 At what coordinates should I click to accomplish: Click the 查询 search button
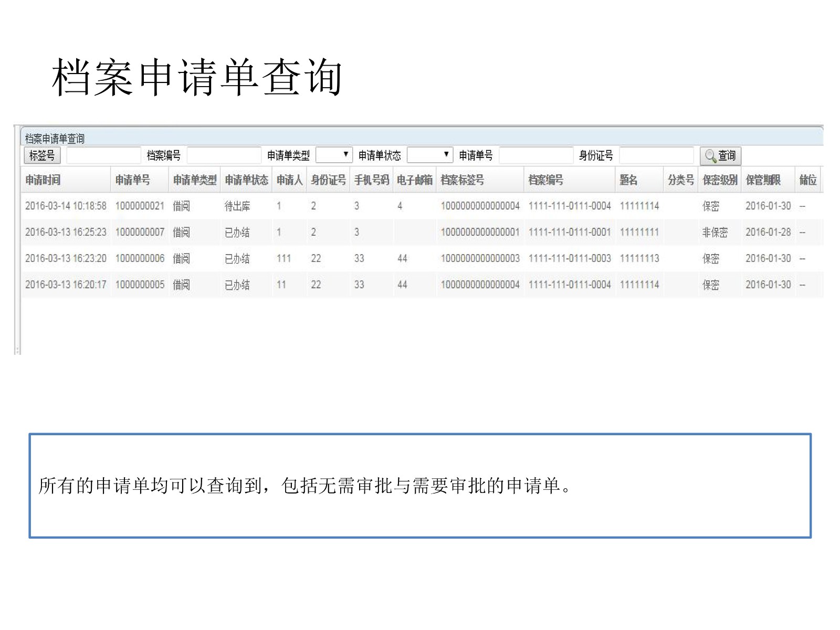[720, 156]
